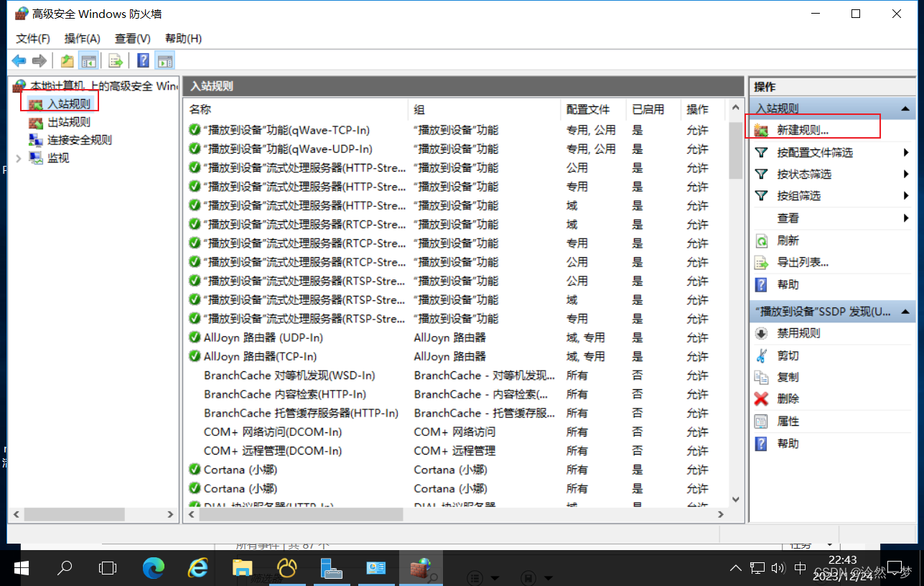The width and height of the screenshot is (924, 586).
Task: Click the red 删除 delete icon
Action: (x=762, y=399)
